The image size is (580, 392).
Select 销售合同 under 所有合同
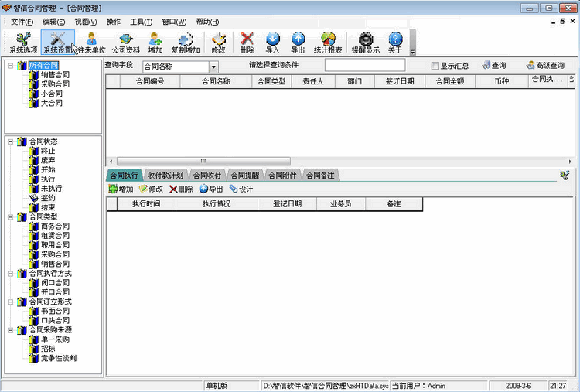55,75
